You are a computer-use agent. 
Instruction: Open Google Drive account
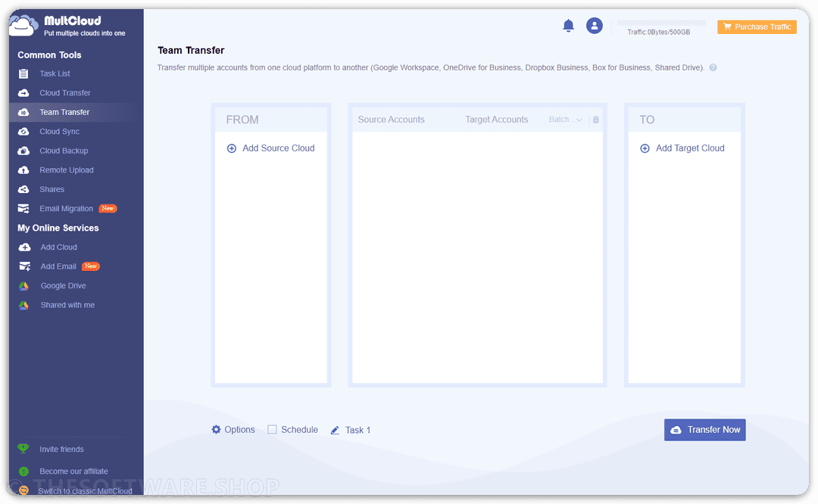[63, 285]
